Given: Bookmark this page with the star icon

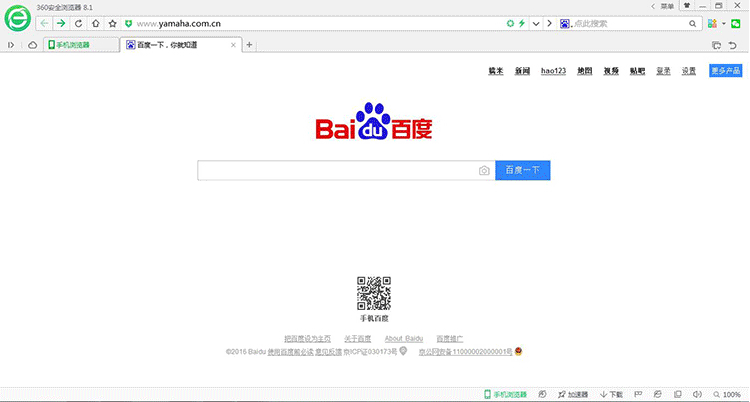Looking at the screenshot, I should tap(112, 23).
